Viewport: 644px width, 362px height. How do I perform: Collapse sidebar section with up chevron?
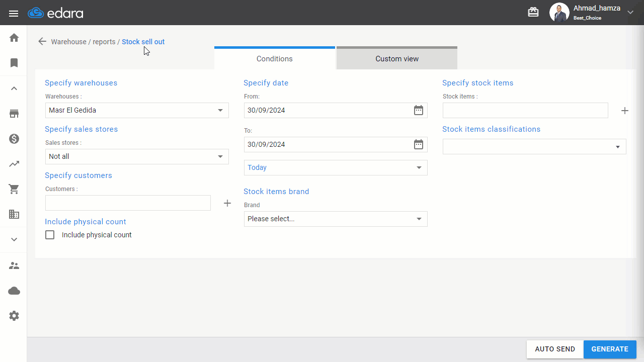click(x=14, y=88)
